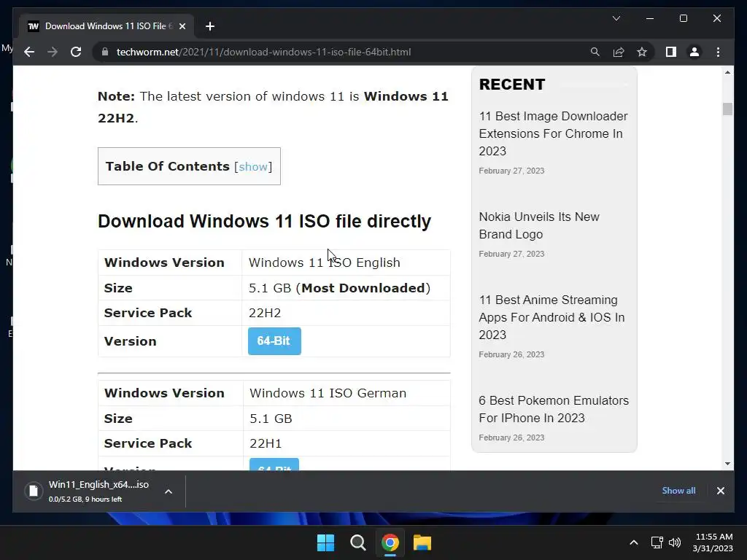Viewport: 747px width, 560px height.
Task: Click the downloaded file icon
Action: 34,491
